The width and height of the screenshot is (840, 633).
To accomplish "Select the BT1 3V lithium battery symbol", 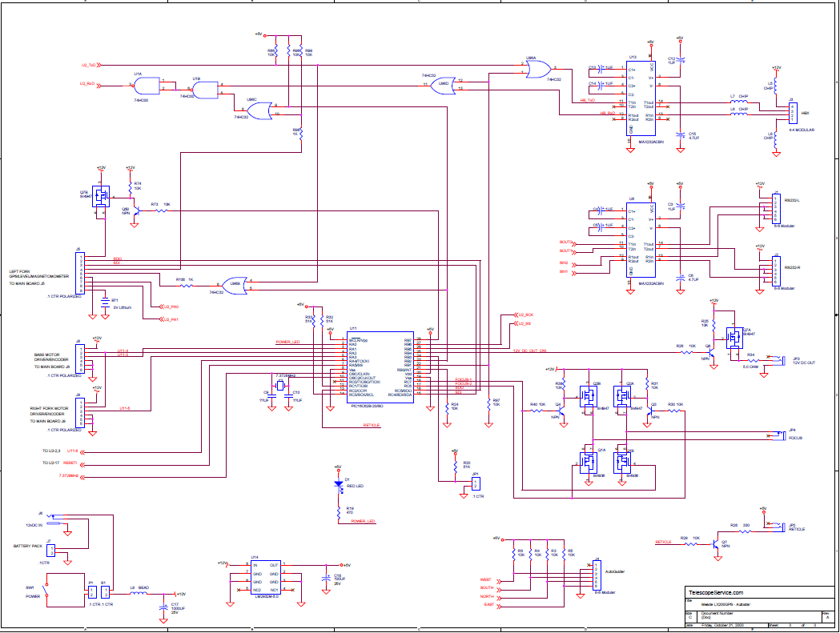I will pyautogui.click(x=105, y=303).
